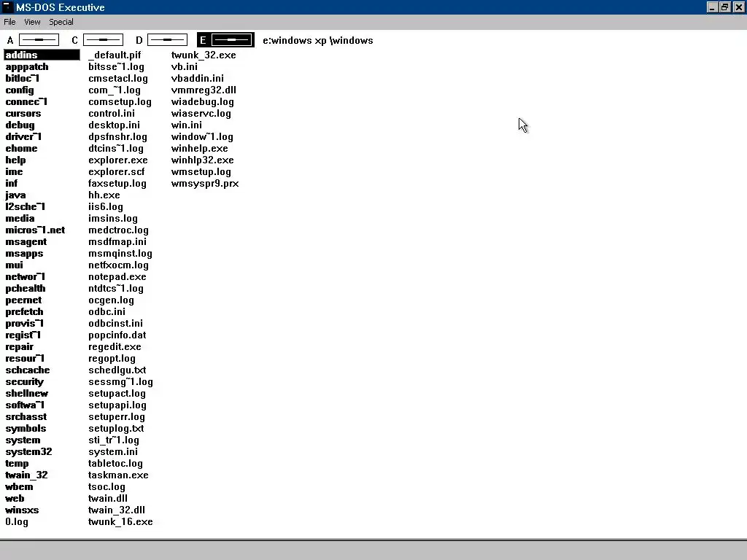Select the setupapi.log file
The height and width of the screenshot is (560, 747).
click(117, 405)
